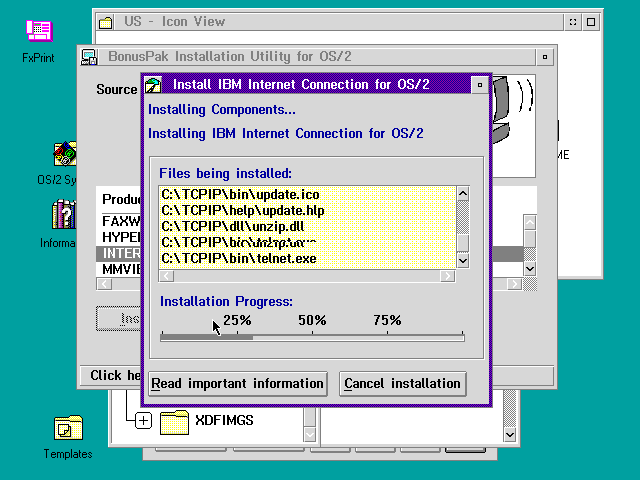Click the installation progress bar
This screenshot has height=480, width=640.
312,338
